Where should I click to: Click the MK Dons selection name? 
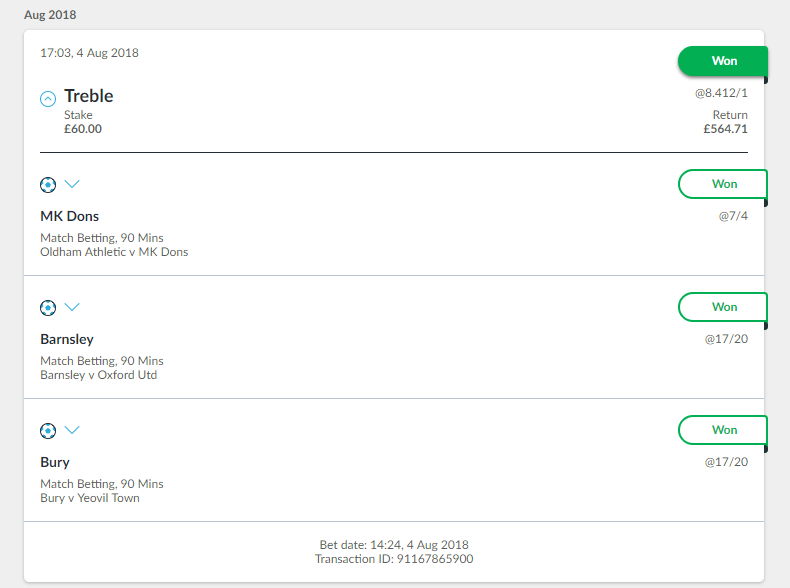[x=70, y=216]
